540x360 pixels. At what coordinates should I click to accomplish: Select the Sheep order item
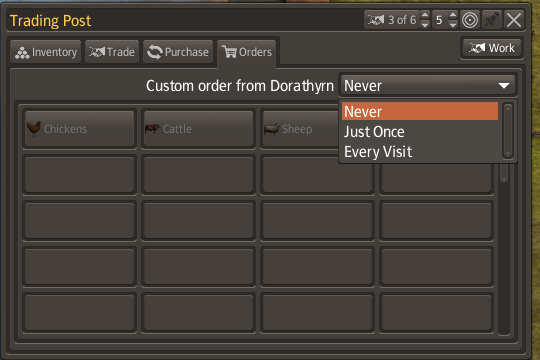[300, 129]
